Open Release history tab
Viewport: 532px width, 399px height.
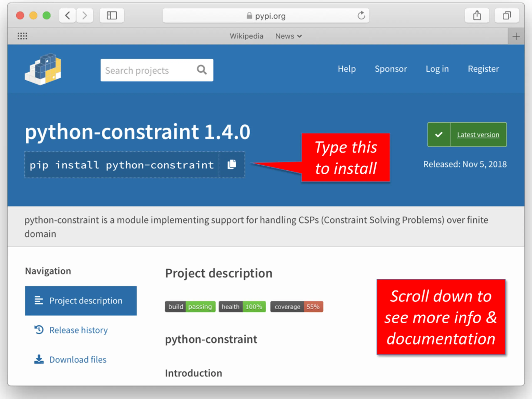coord(71,330)
